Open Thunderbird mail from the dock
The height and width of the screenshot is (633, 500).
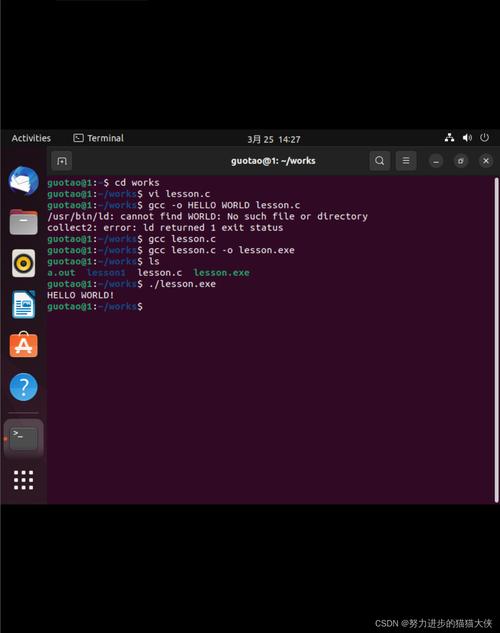click(x=23, y=181)
